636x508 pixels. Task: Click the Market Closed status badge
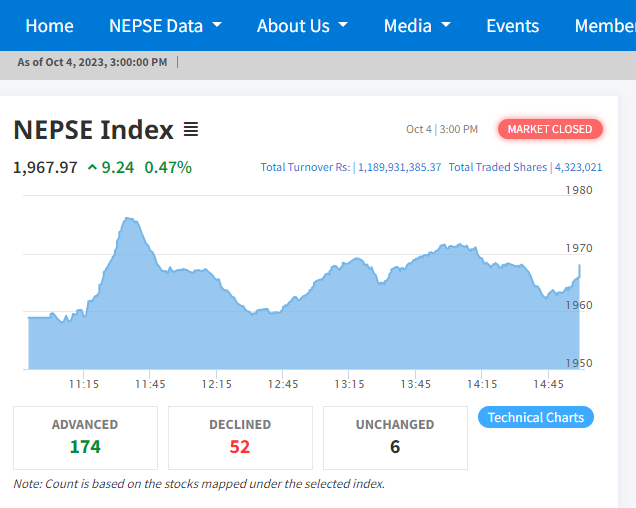[x=550, y=129]
